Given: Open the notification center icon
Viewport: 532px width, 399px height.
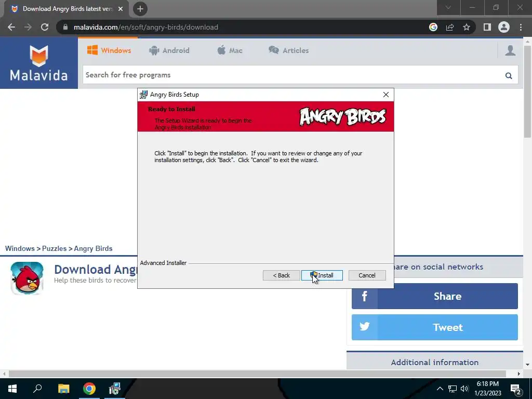Looking at the screenshot, I should [x=516, y=389].
